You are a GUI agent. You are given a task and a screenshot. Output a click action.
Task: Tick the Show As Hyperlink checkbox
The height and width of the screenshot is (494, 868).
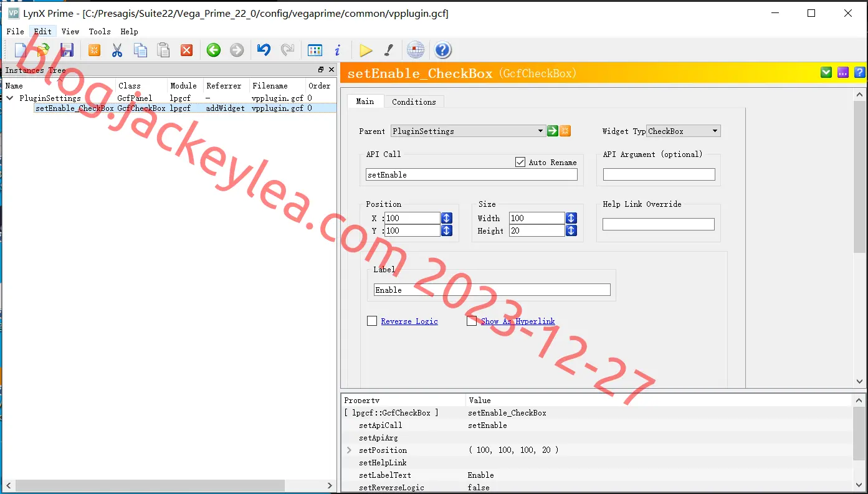472,321
